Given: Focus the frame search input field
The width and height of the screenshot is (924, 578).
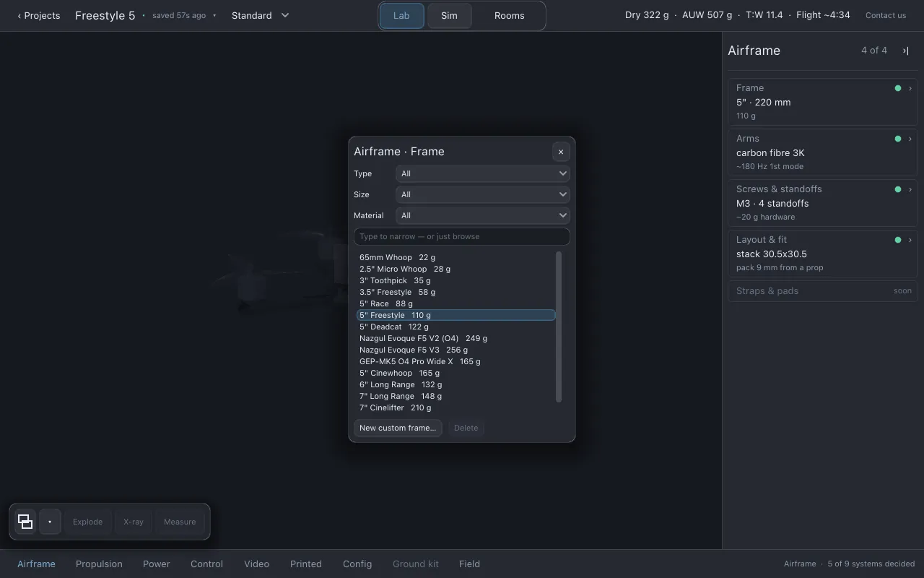Looking at the screenshot, I should 462,236.
